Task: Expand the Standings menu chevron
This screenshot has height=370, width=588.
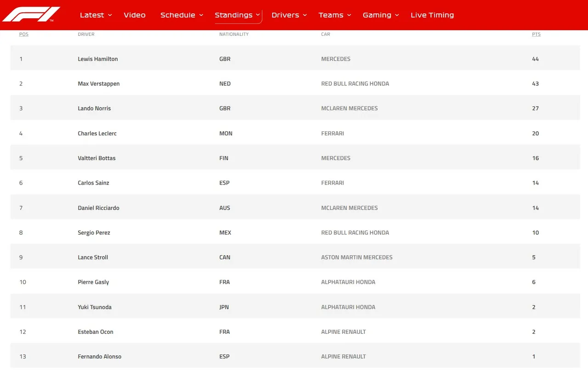Action: click(258, 15)
